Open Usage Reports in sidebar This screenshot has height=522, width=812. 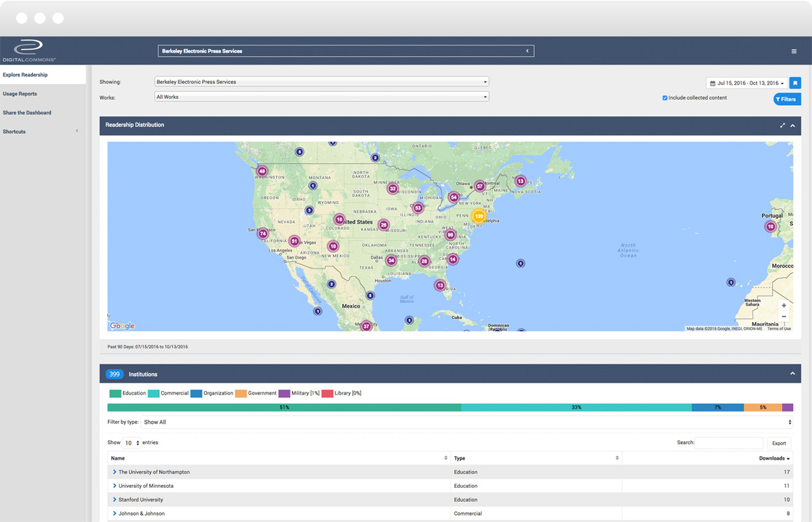tap(20, 94)
